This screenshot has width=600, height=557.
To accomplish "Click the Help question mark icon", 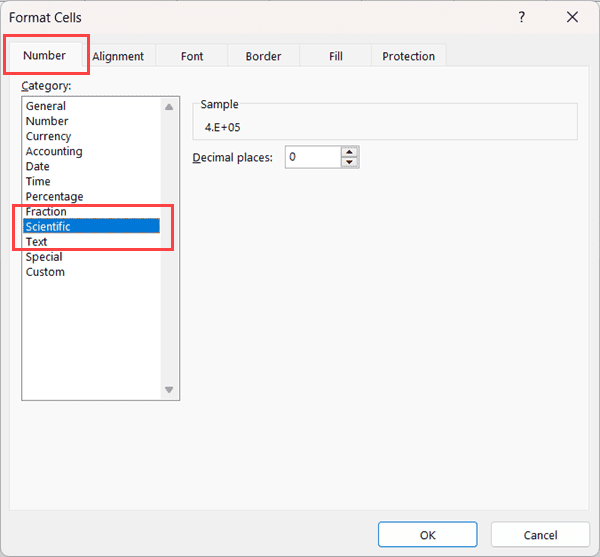I will click(x=522, y=17).
